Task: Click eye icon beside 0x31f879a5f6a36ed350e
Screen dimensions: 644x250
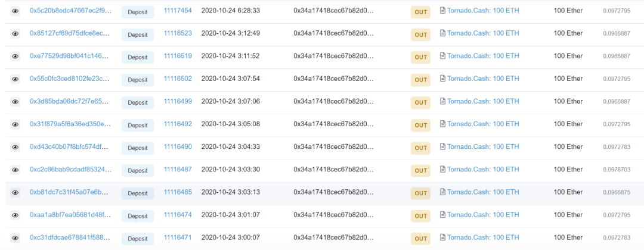Action: pyautogui.click(x=15, y=124)
